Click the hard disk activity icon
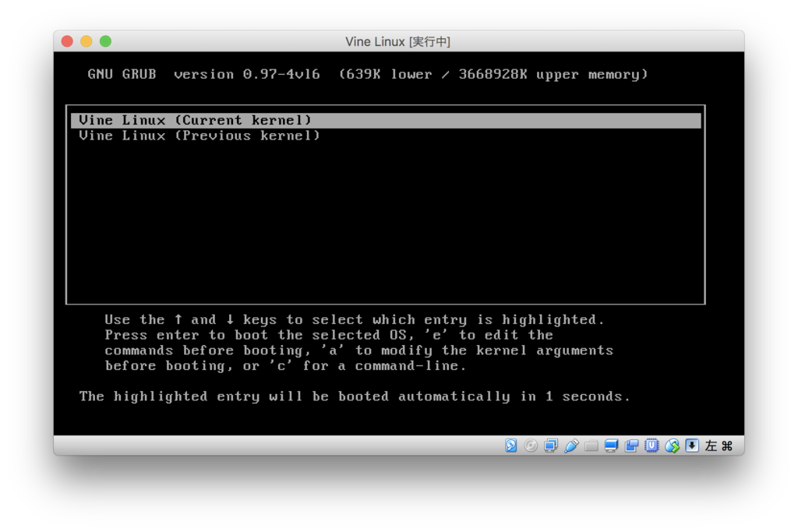Screen dimensions: 798x532 pos(511,446)
